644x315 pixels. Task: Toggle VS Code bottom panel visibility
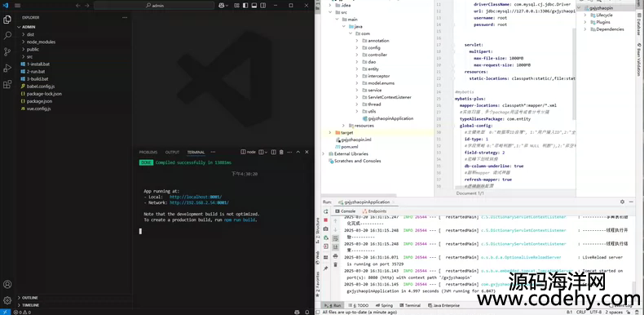click(254, 6)
